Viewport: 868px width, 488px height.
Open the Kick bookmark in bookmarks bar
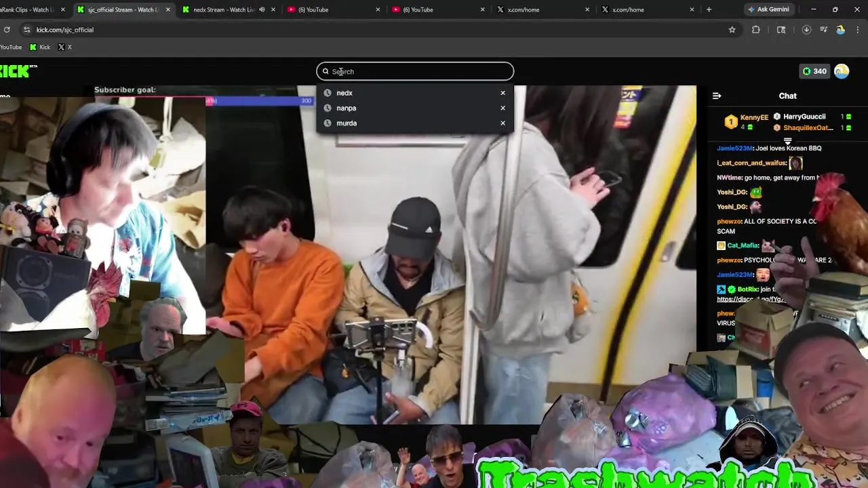[x=40, y=47]
